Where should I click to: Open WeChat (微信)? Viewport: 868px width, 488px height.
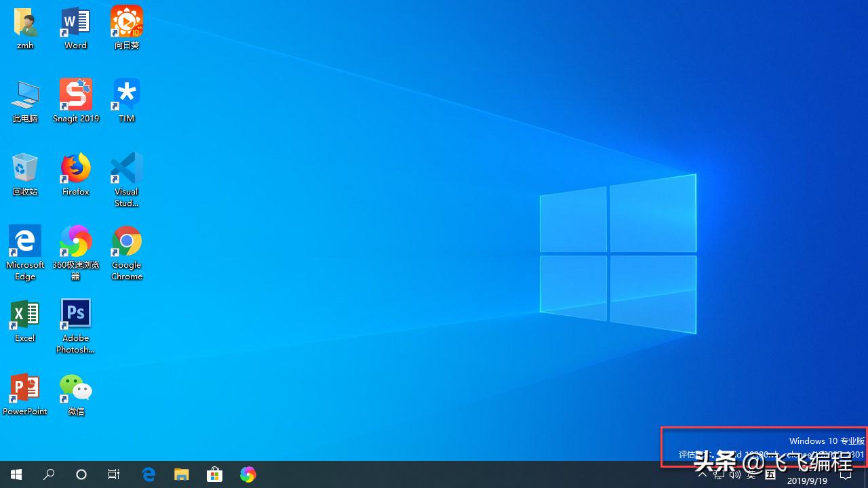coord(75,386)
